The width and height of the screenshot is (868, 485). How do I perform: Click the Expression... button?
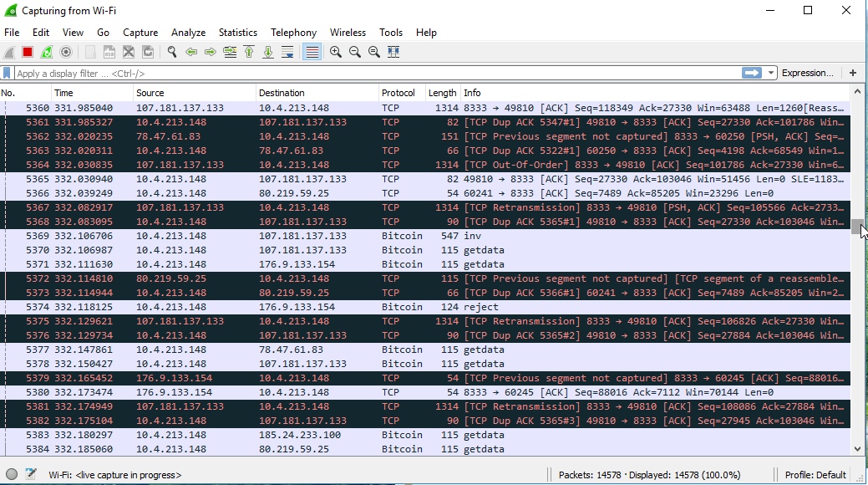click(x=808, y=73)
